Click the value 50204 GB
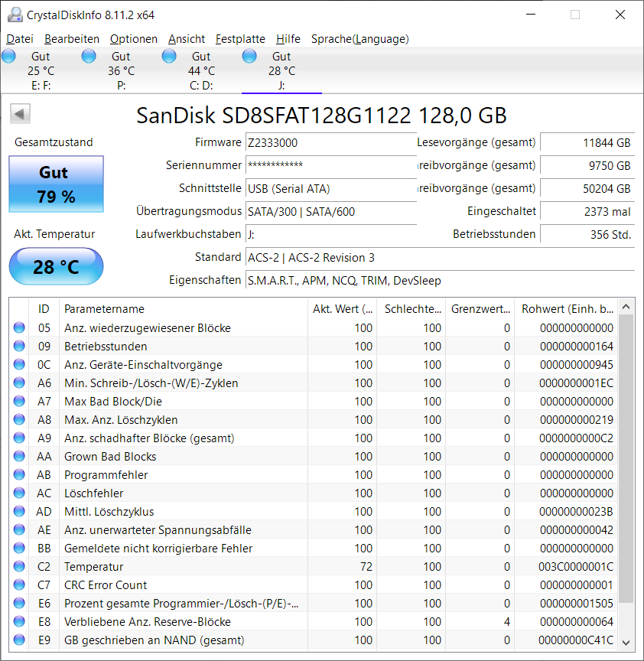The image size is (644, 661). point(587,188)
